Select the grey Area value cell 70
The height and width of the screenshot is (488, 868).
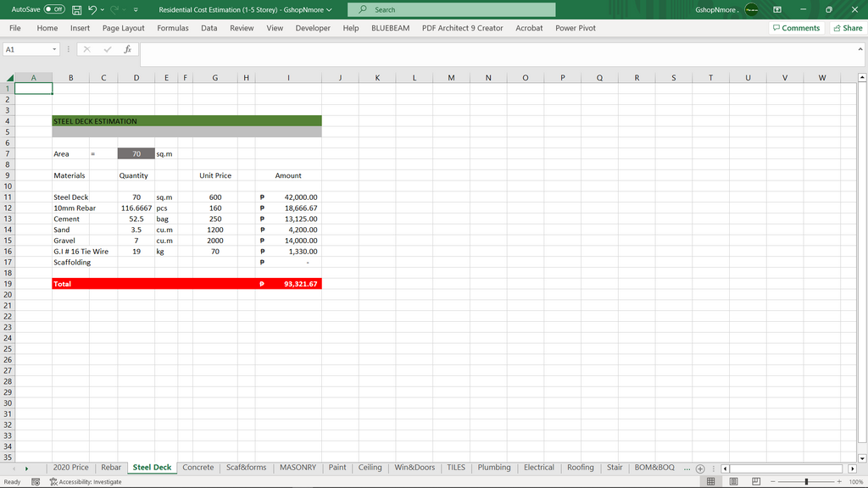[x=136, y=154]
